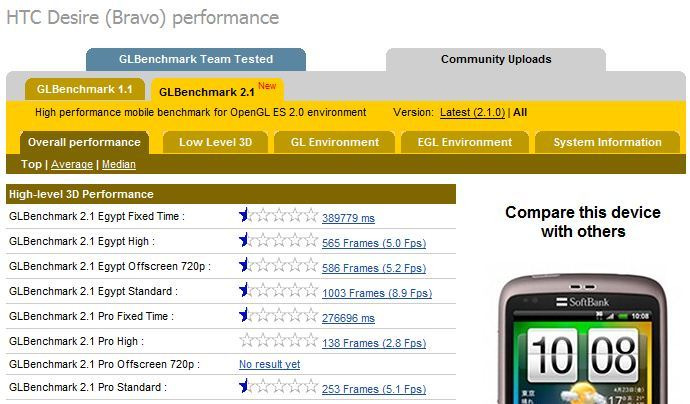Click the Egypt High star rating

278,240
